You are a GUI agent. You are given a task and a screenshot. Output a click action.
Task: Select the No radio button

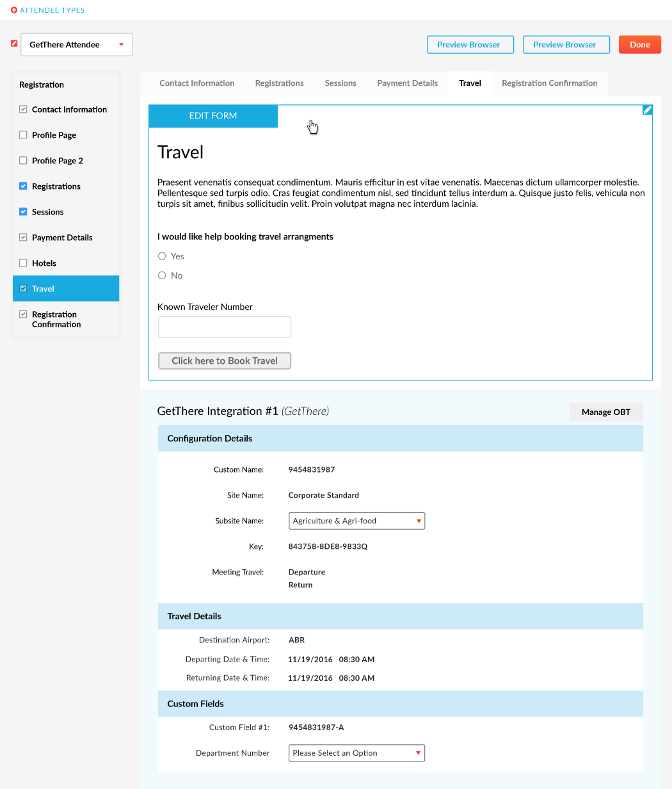[162, 275]
